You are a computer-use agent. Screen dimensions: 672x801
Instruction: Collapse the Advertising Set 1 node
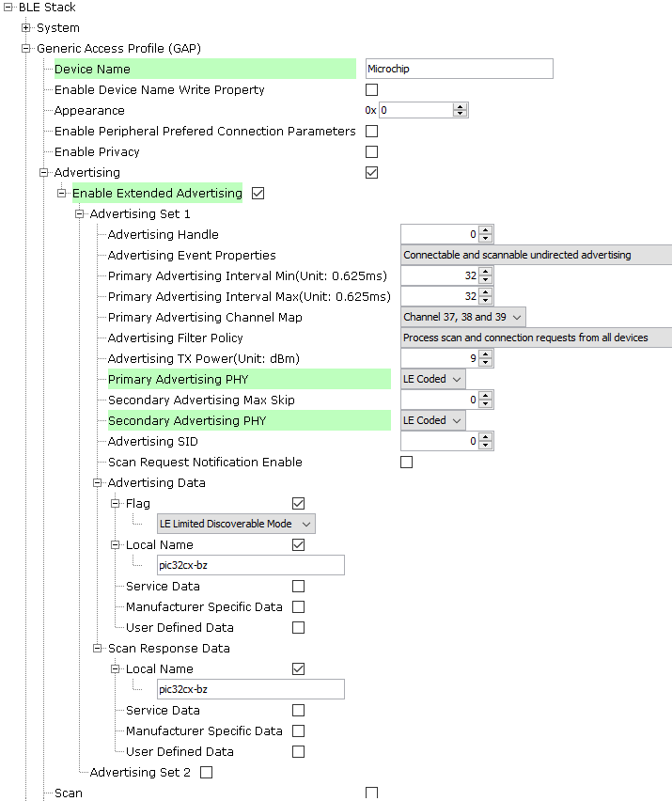coord(80,214)
